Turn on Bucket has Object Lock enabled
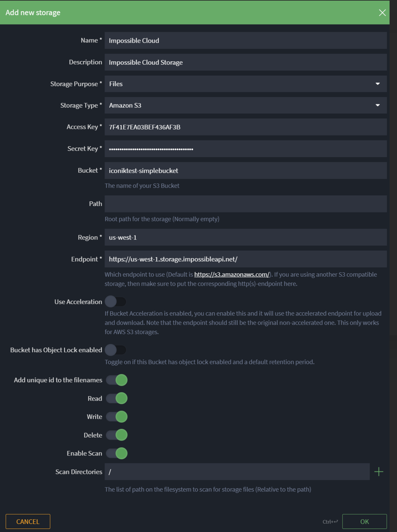 (x=116, y=349)
